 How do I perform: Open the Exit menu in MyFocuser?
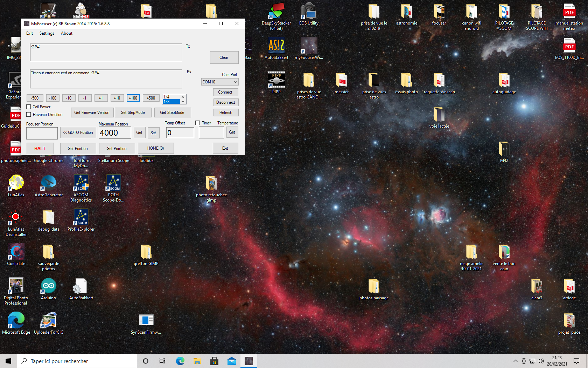pos(29,33)
